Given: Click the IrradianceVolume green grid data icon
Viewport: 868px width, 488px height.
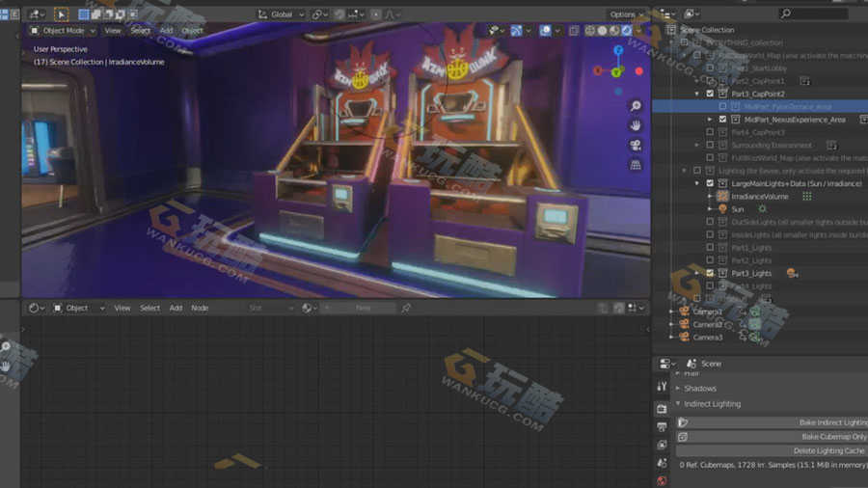Looking at the screenshot, I should click(807, 197).
